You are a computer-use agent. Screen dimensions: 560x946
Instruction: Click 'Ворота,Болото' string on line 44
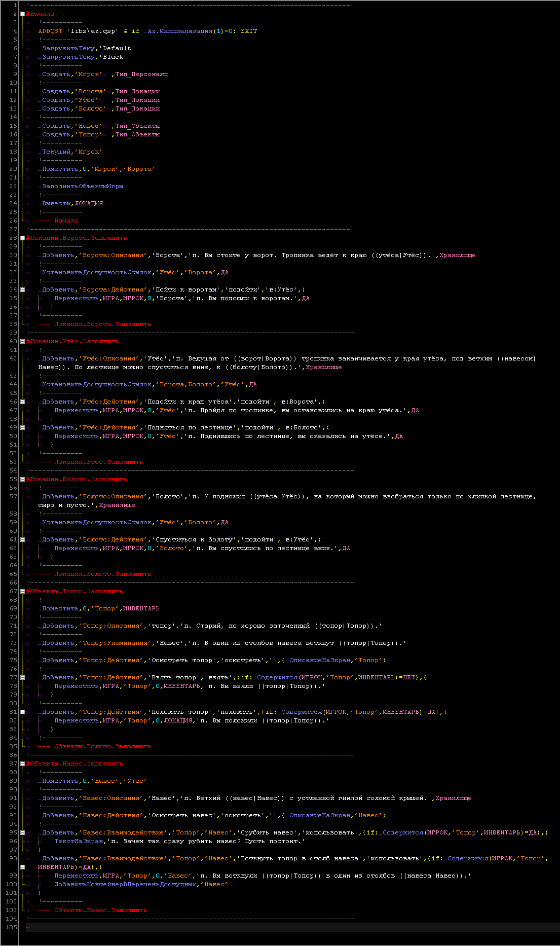coord(186,384)
